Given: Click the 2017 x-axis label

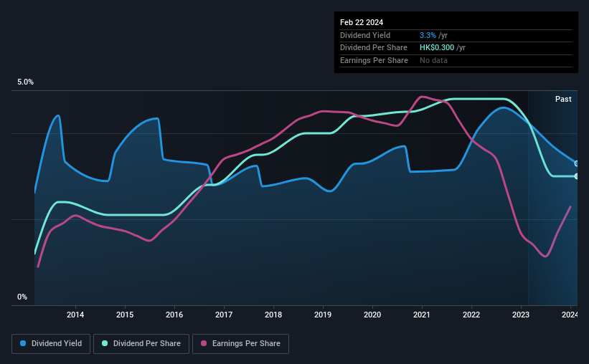Looking at the screenshot, I should click(224, 315).
